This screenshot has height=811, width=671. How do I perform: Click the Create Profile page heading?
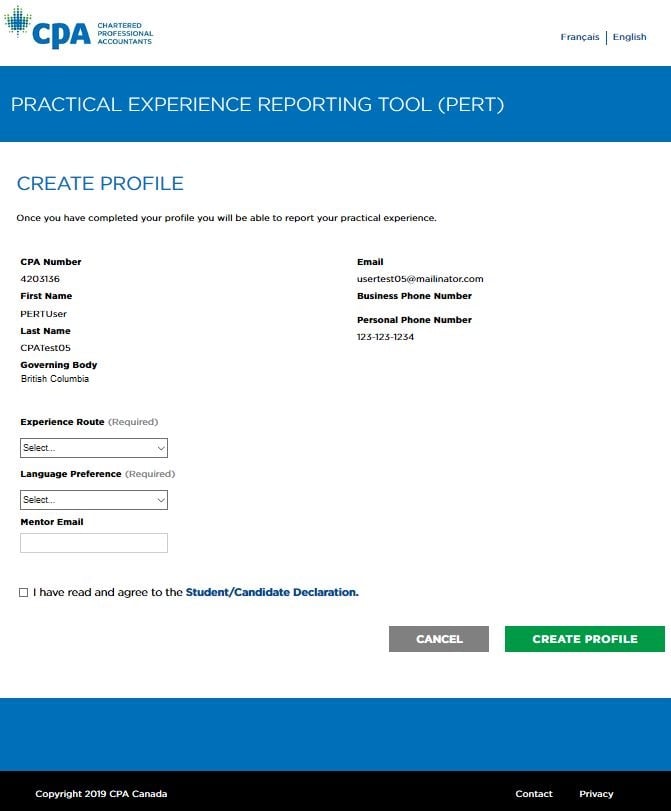click(x=100, y=184)
